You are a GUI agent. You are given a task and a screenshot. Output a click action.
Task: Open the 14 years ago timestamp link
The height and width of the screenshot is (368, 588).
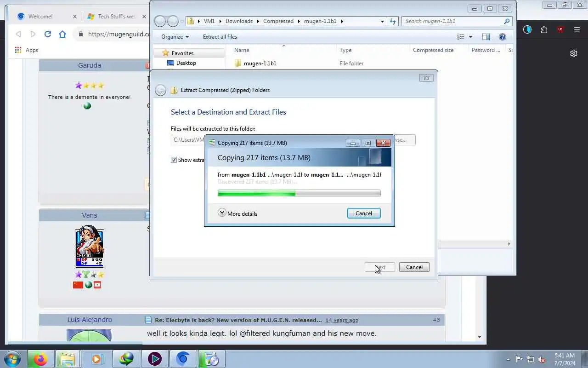342,320
